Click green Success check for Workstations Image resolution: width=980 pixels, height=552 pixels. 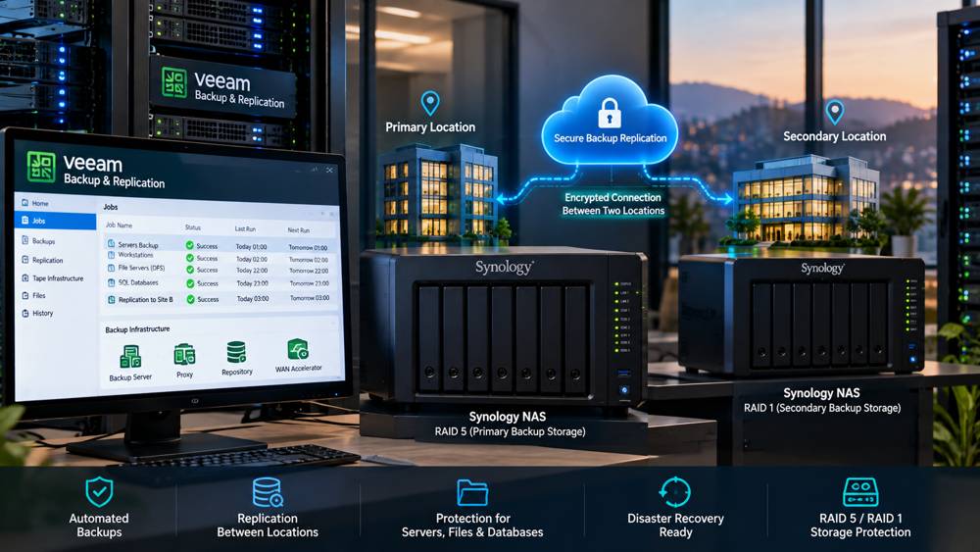[189, 258]
